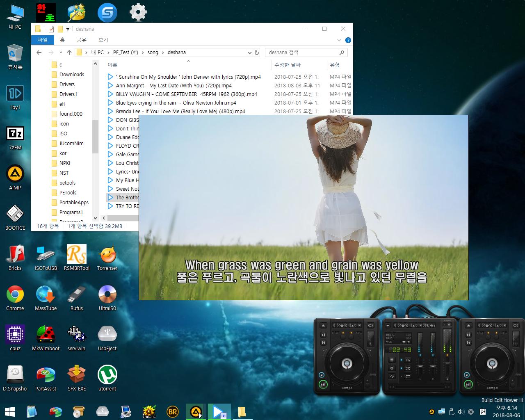Expand breadcrumb arrow before 내 PC
The width and height of the screenshot is (525, 420).
[x=87, y=52]
